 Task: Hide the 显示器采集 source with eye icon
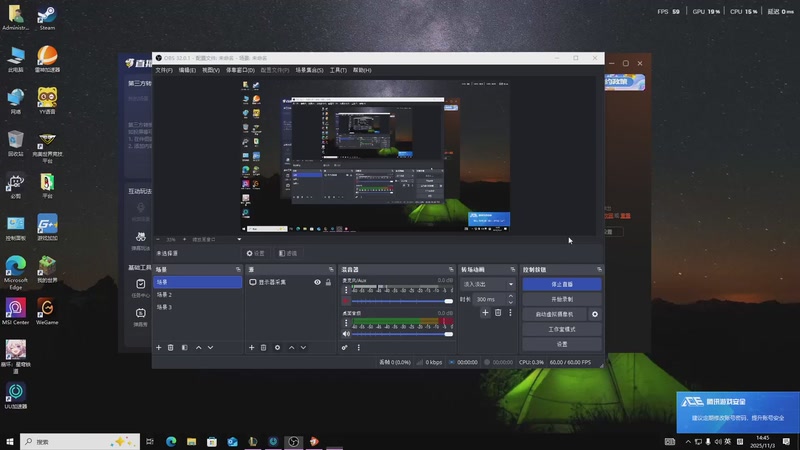click(317, 283)
